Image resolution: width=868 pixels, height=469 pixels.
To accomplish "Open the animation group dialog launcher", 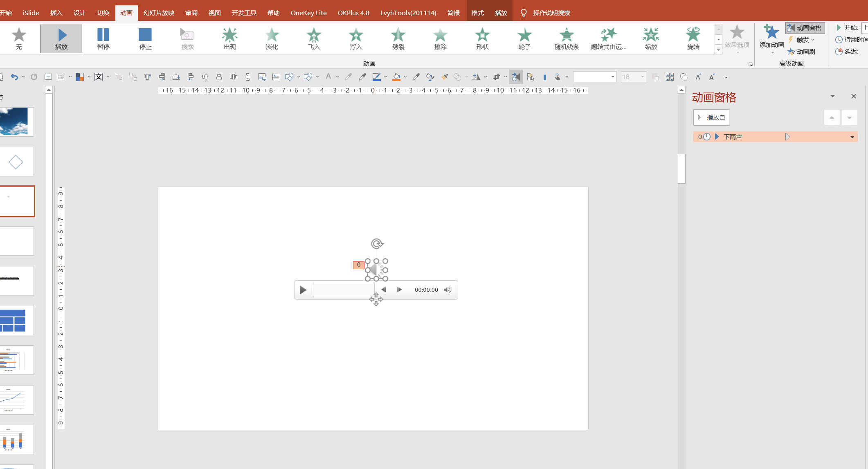I will tap(751, 64).
